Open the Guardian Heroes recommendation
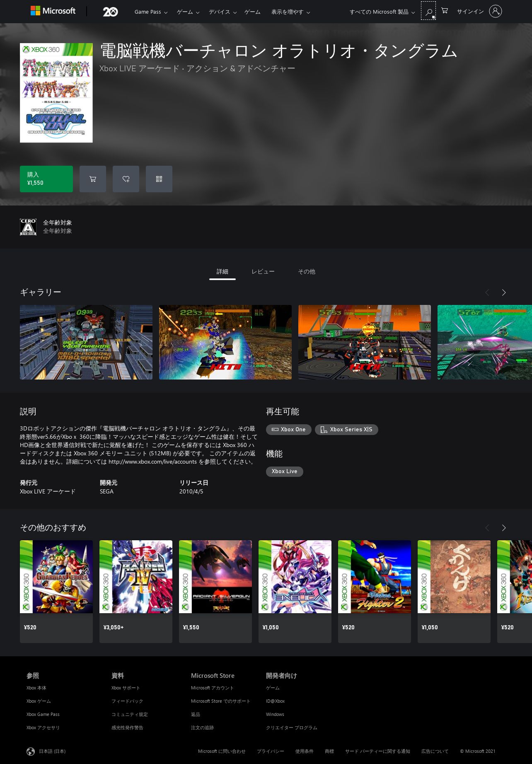Viewport: 532px width, 764px height. pyautogui.click(x=56, y=592)
